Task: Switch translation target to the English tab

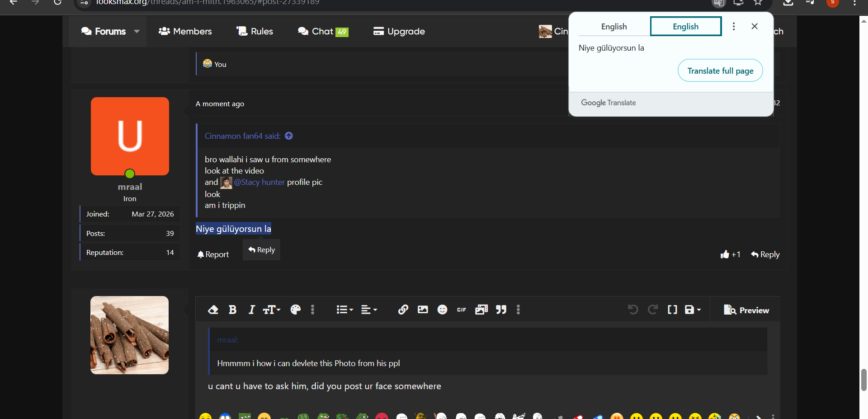Action: tap(685, 26)
